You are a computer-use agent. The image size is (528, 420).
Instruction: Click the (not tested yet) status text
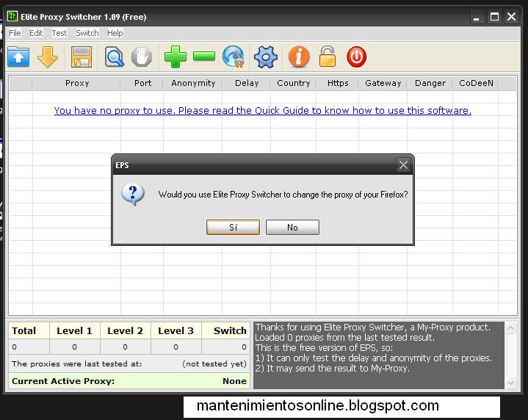pos(214,363)
